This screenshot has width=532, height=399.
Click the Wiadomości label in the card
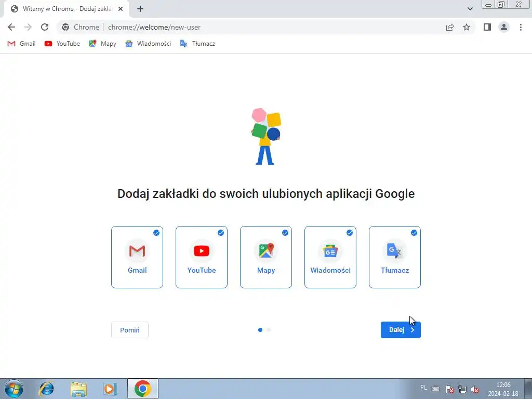tap(330, 270)
